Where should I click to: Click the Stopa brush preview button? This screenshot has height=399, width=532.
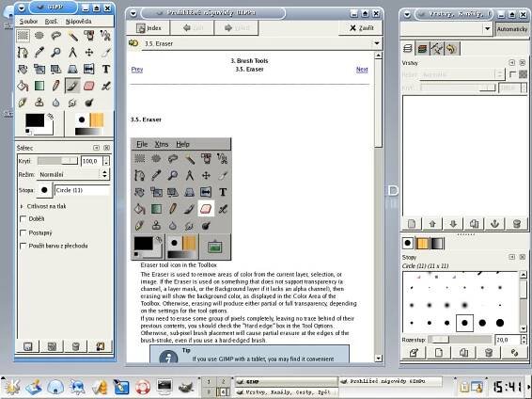[x=44, y=190]
